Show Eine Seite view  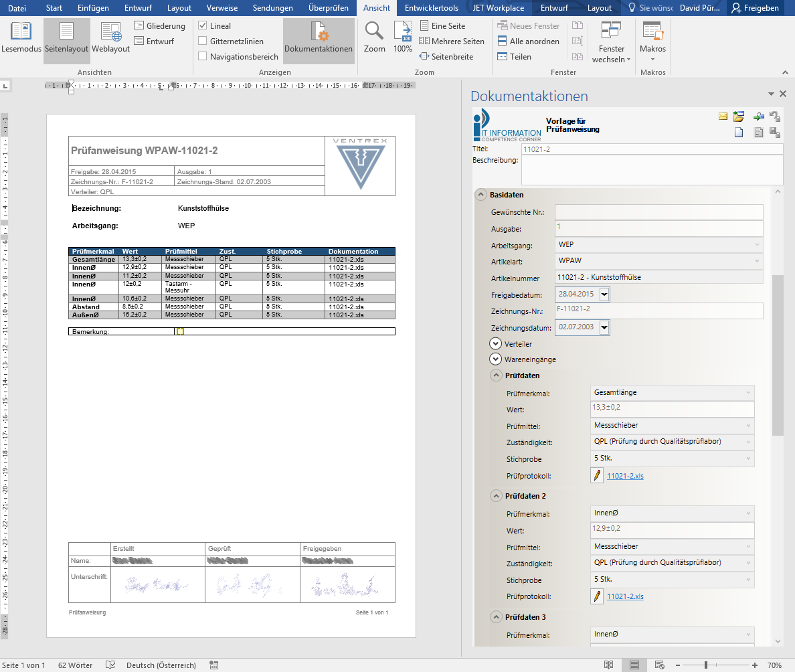coord(442,25)
